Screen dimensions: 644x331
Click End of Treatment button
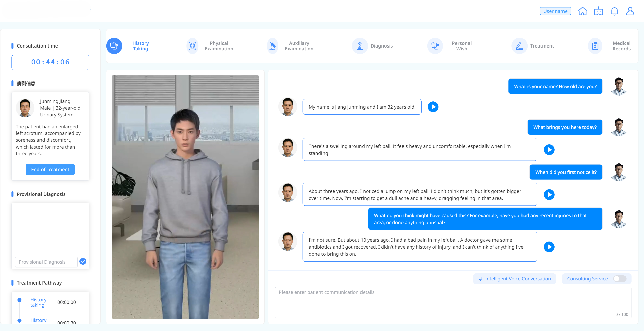pyautogui.click(x=50, y=170)
